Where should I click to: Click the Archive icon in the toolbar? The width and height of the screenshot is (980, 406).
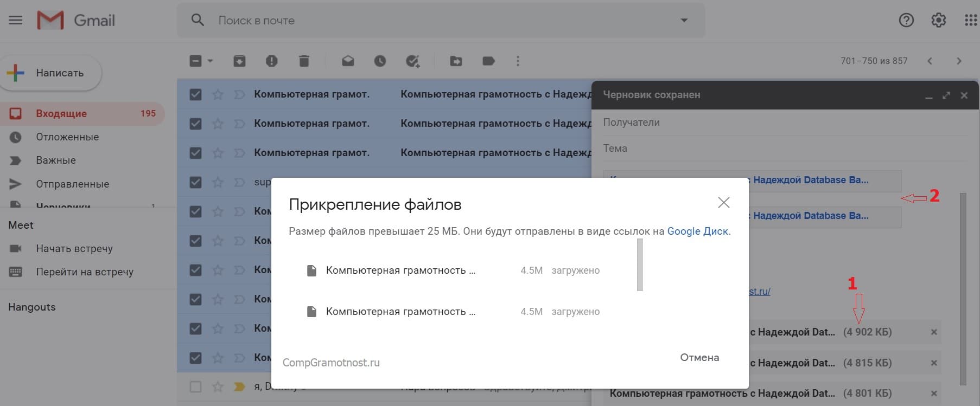coord(239,61)
